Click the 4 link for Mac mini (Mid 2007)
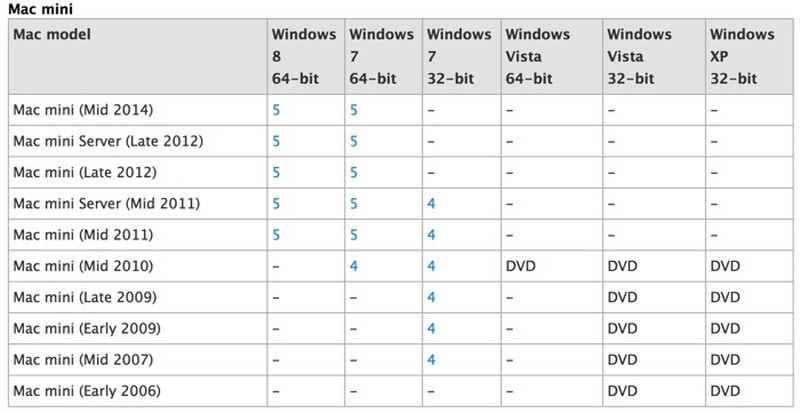The width and height of the screenshot is (800, 413). [x=431, y=359]
